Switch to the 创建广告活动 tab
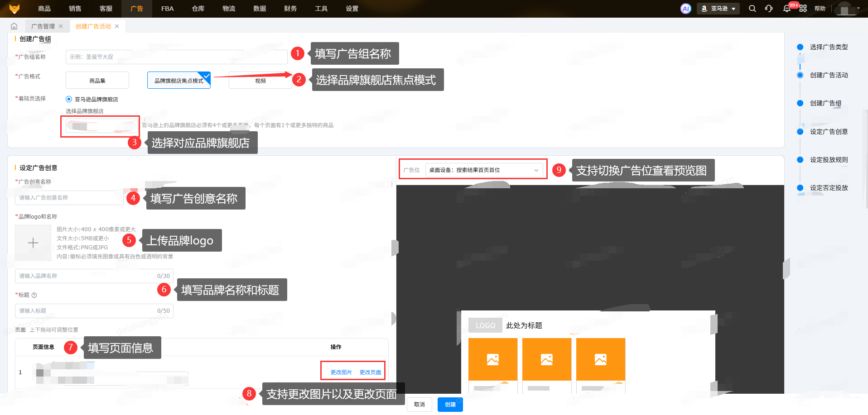The width and height of the screenshot is (868, 415). (x=93, y=26)
